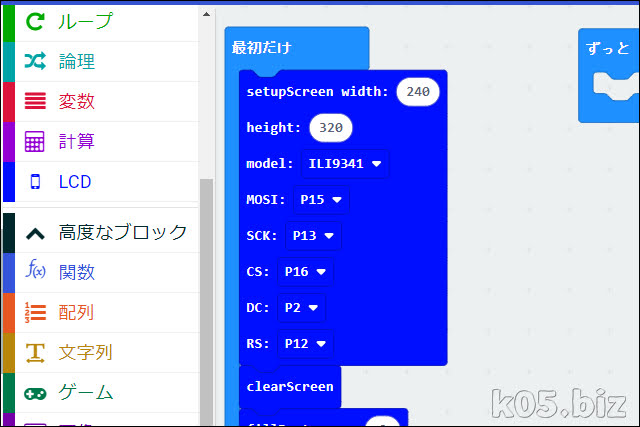Open the MOSI P15 pin dropdown
The width and height of the screenshot is (640, 427).
coord(321,200)
